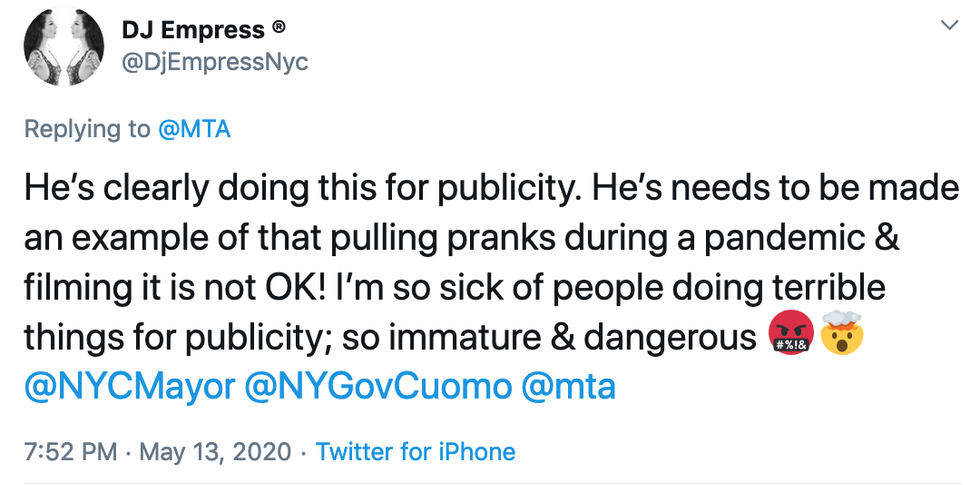The width and height of the screenshot is (980, 485).
Task: Open the tweet options chevron menu
Action: coord(946,23)
